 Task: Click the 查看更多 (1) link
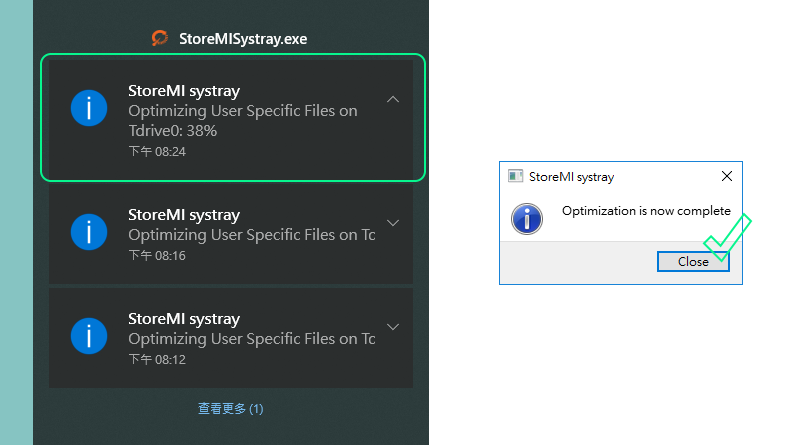pos(230,409)
